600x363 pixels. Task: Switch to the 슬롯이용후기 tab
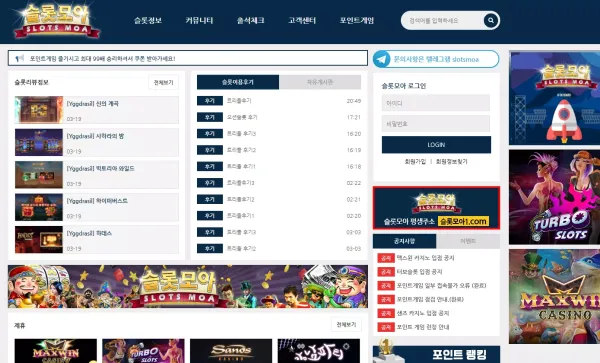(238, 82)
